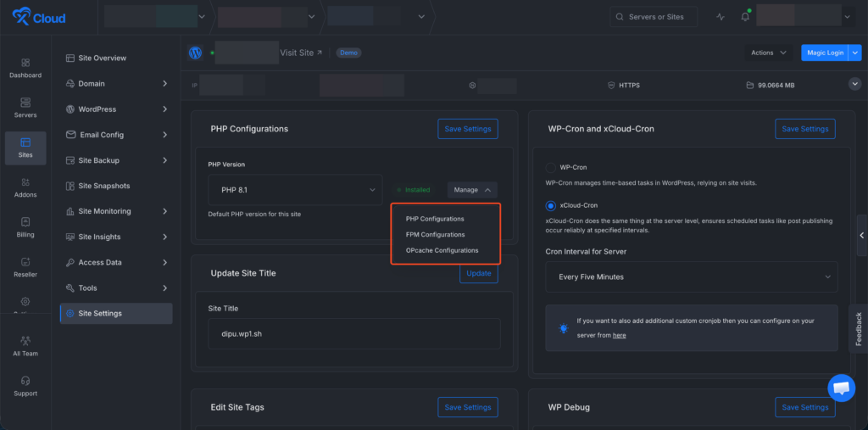Select the xCloud-Cron radio option
The width and height of the screenshot is (868, 430).
coord(552,205)
